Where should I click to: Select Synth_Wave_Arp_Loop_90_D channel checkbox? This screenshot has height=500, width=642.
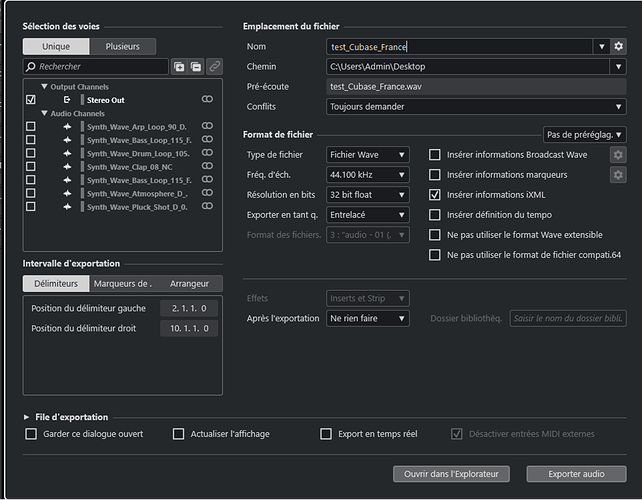31,126
